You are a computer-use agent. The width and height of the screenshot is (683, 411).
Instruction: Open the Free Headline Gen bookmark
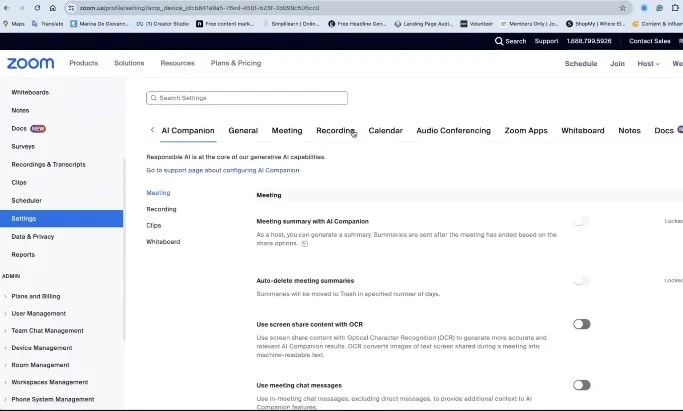click(357, 24)
